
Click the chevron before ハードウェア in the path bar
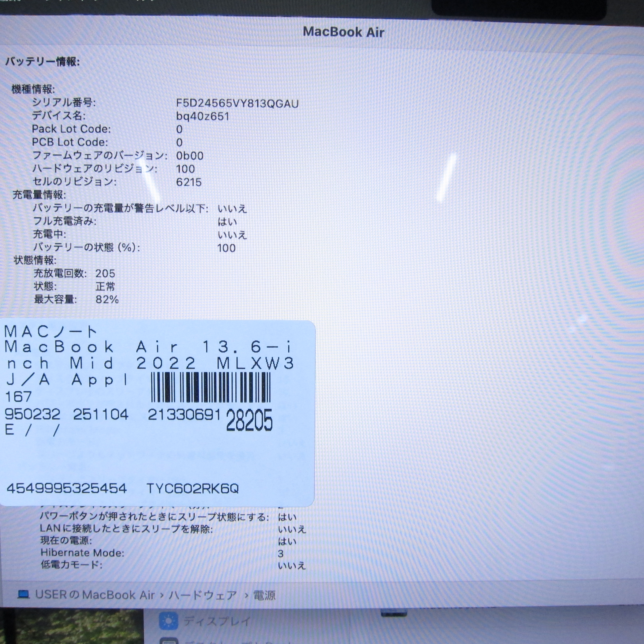click(162, 595)
